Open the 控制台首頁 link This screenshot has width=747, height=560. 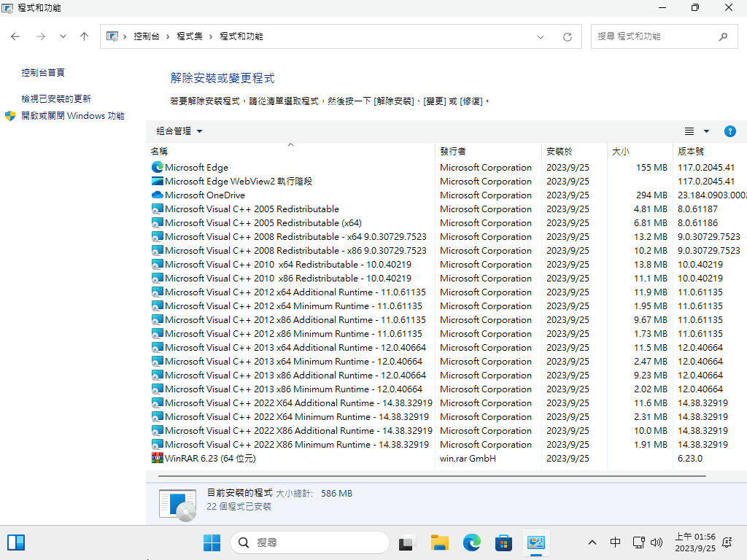pyautogui.click(x=43, y=73)
